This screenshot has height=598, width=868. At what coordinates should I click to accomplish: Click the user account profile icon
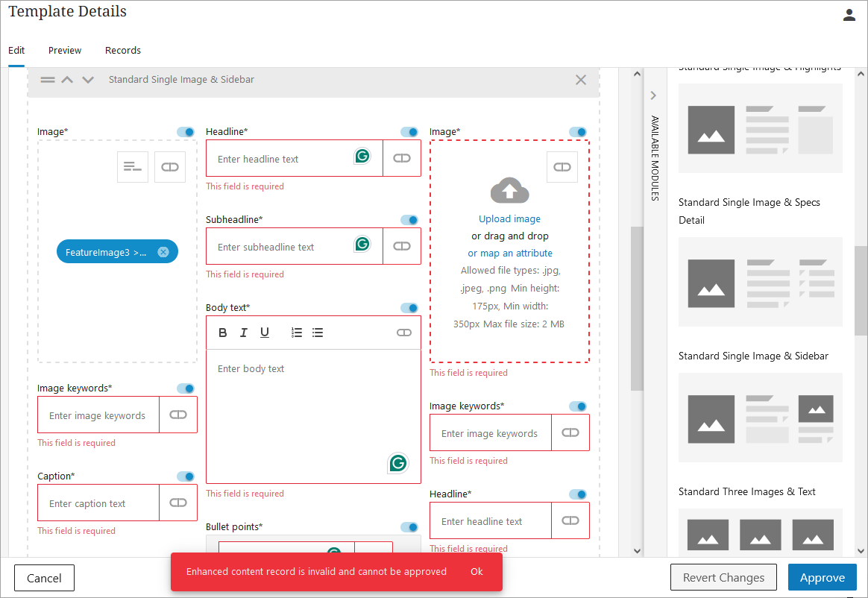click(849, 15)
